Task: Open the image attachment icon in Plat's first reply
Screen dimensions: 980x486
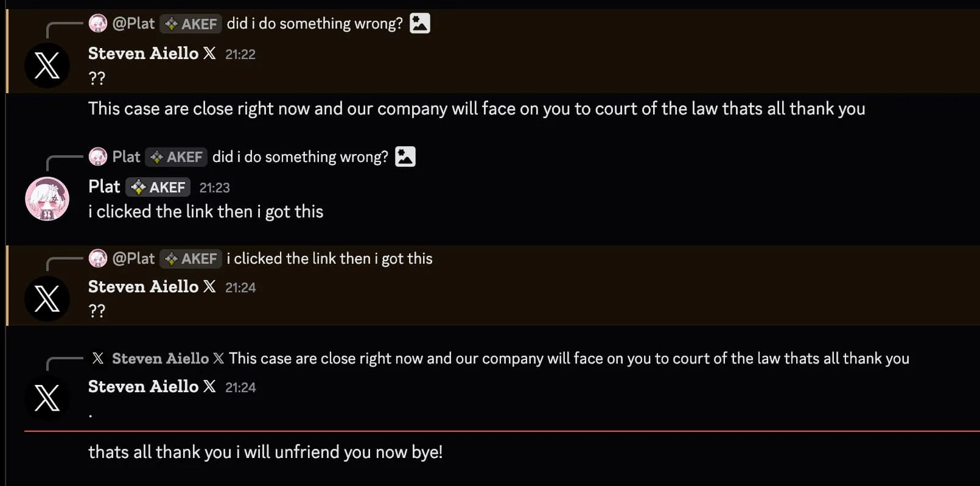Action: coord(407,157)
